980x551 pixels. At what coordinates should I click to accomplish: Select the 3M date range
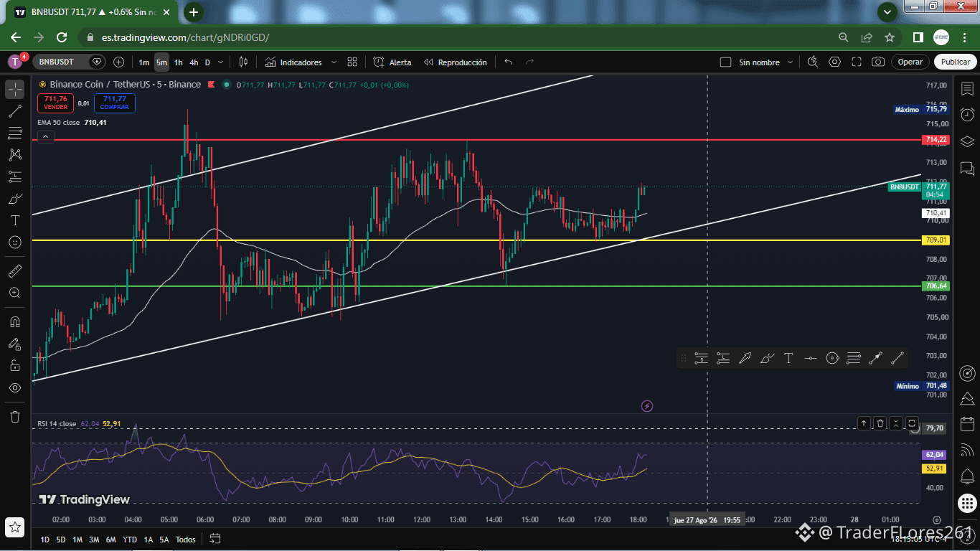[x=94, y=540]
